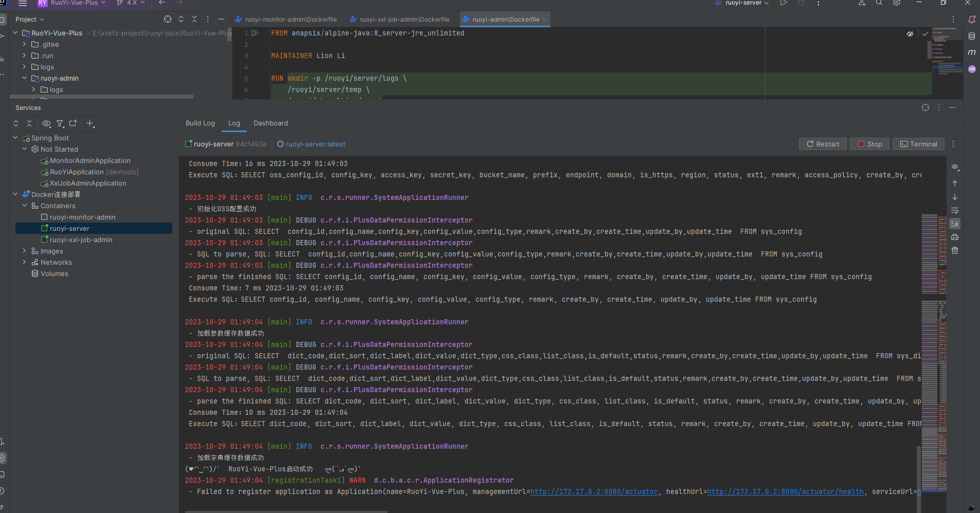Hide the Project tool window
The height and width of the screenshot is (513, 980).
[221, 19]
